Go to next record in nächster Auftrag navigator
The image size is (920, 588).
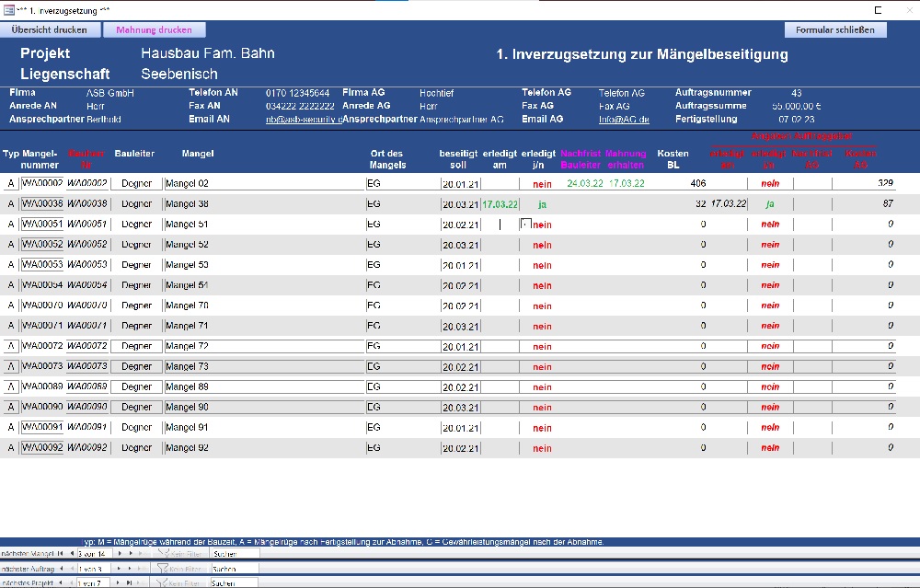119,569
